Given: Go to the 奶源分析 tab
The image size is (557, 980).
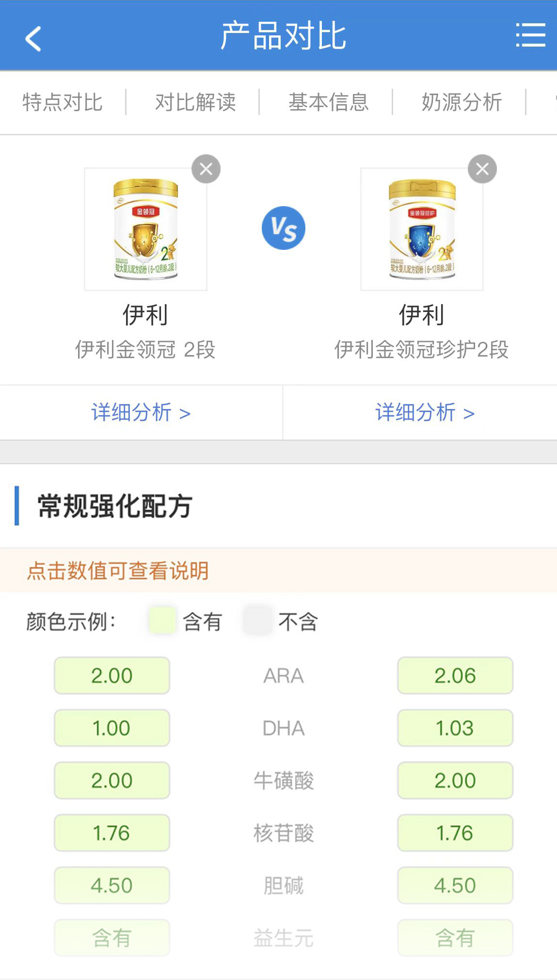Looking at the screenshot, I should (462, 102).
